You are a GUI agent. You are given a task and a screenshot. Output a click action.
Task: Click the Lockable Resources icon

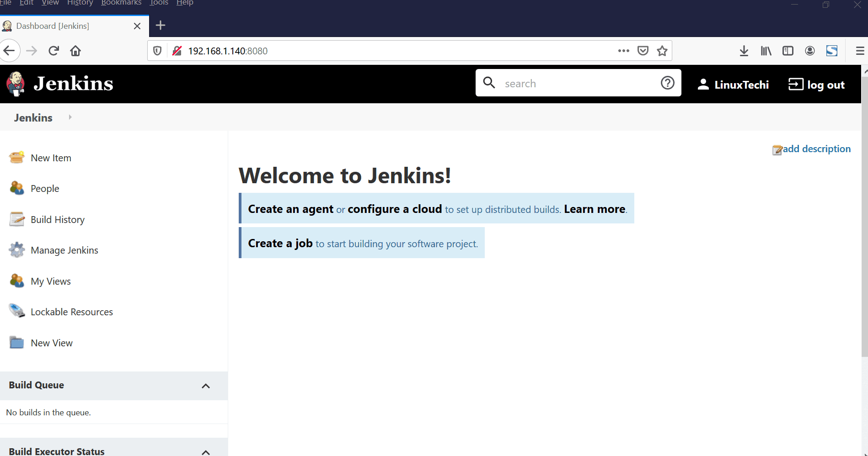coord(17,311)
